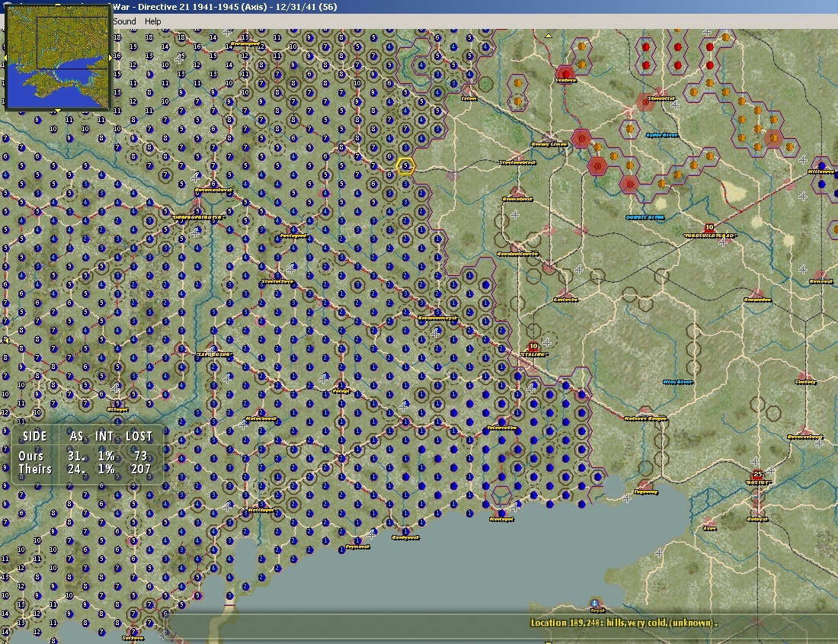
Task: Click the Donets River label
Action: click(x=645, y=217)
